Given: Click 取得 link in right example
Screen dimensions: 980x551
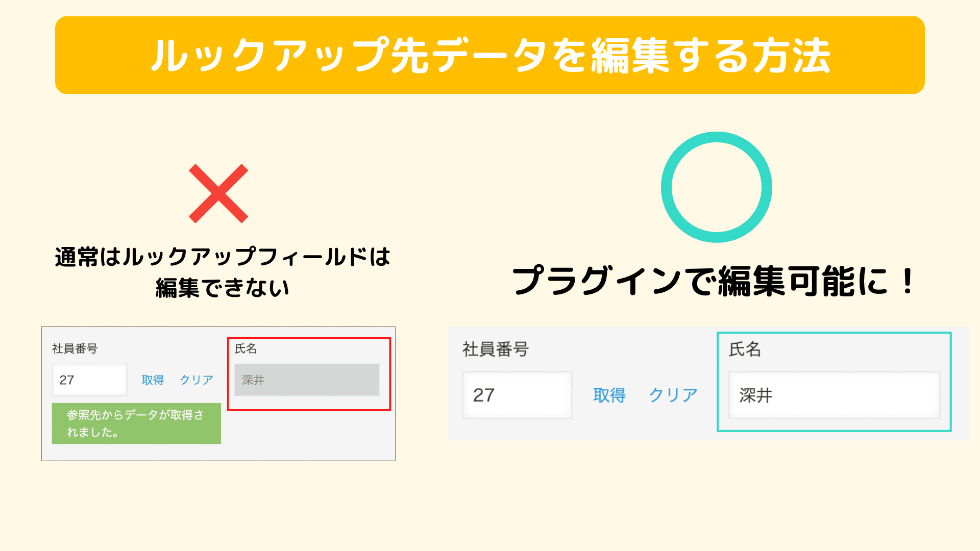Looking at the screenshot, I should pos(609,395).
